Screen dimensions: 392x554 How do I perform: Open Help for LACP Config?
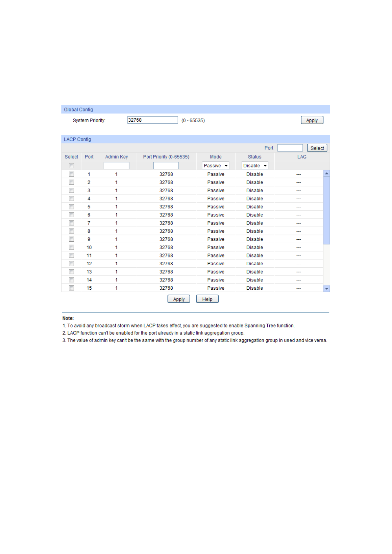tap(207, 299)
